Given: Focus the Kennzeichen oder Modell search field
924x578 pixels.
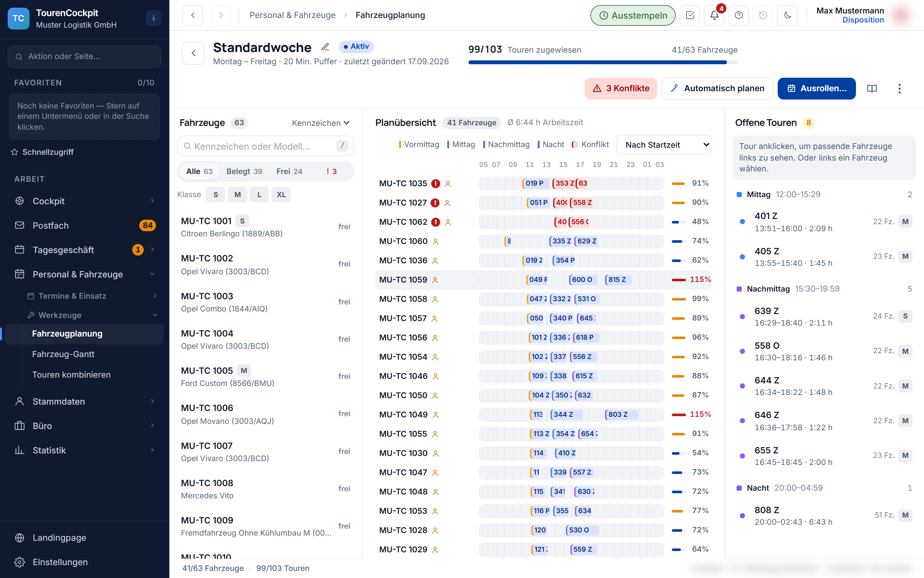Looking at the screenshot, I should (265, 146).
